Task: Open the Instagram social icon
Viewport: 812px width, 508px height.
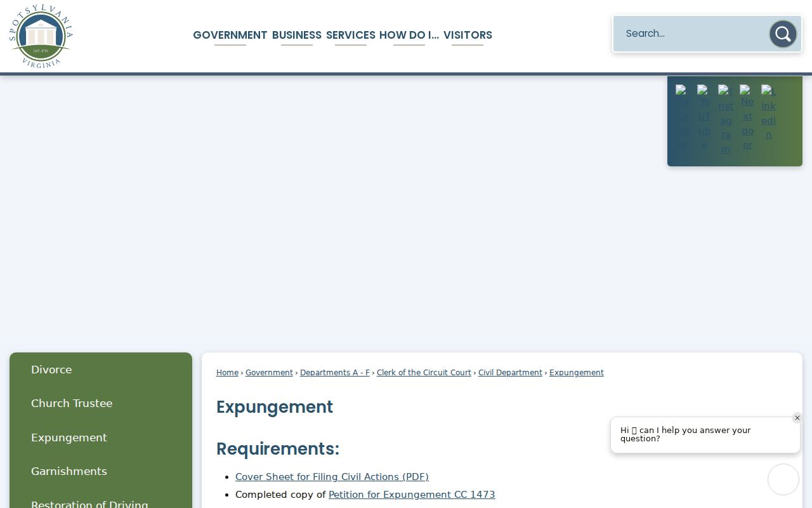Action: (x=726, y=120)
